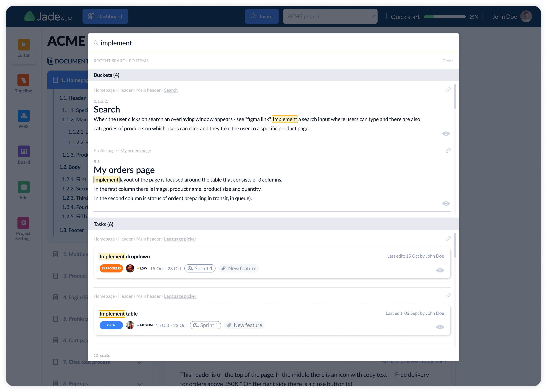Open the Implement dropdown task title
The width and height of the screenshot is (547, 392).
click(x=124, y=257)
